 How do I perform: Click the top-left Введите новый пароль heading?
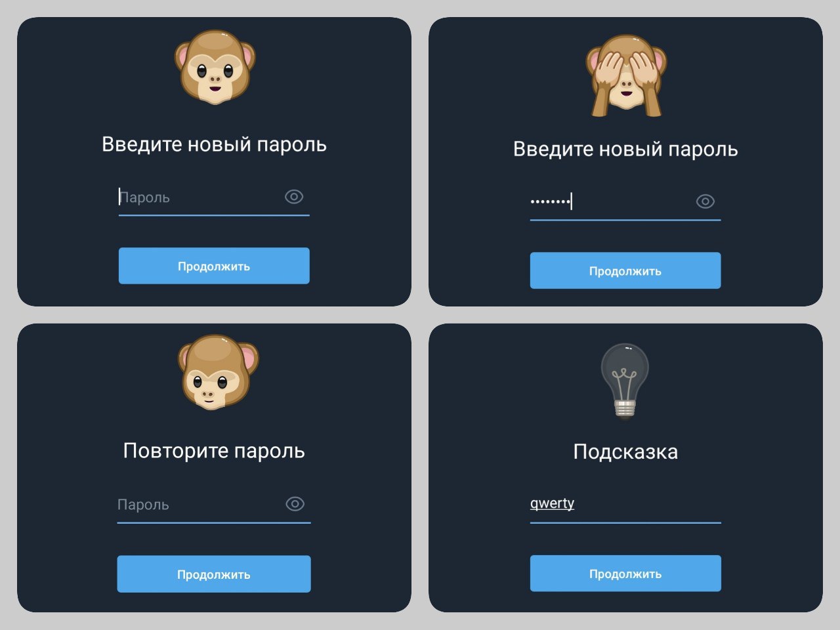pos(214,144)
